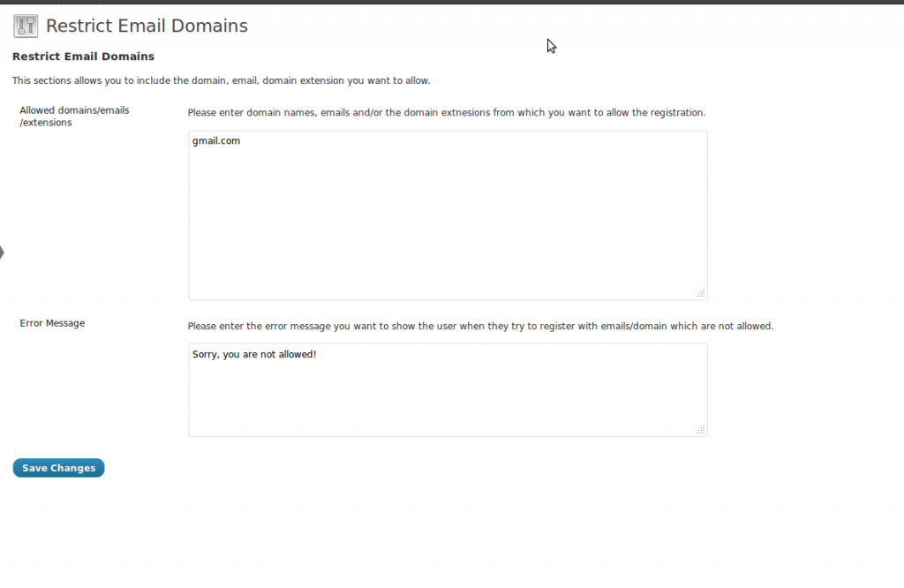Click the Error Message field label
The width and height of the screenshot is (904, 588).
[52, 323]
